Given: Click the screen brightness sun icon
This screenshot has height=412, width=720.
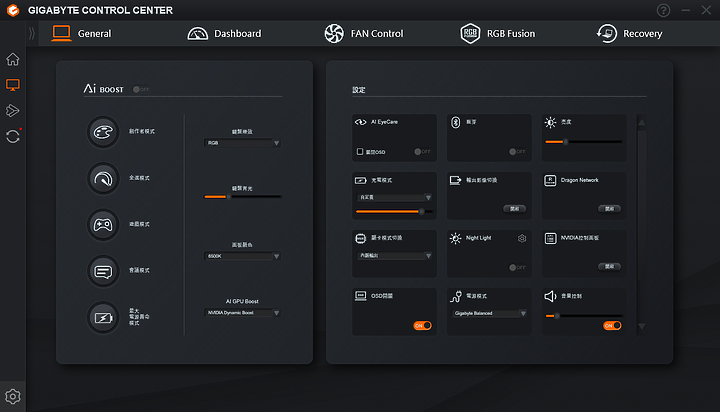Looking at the screenshot, I should [x=550, y=122].
